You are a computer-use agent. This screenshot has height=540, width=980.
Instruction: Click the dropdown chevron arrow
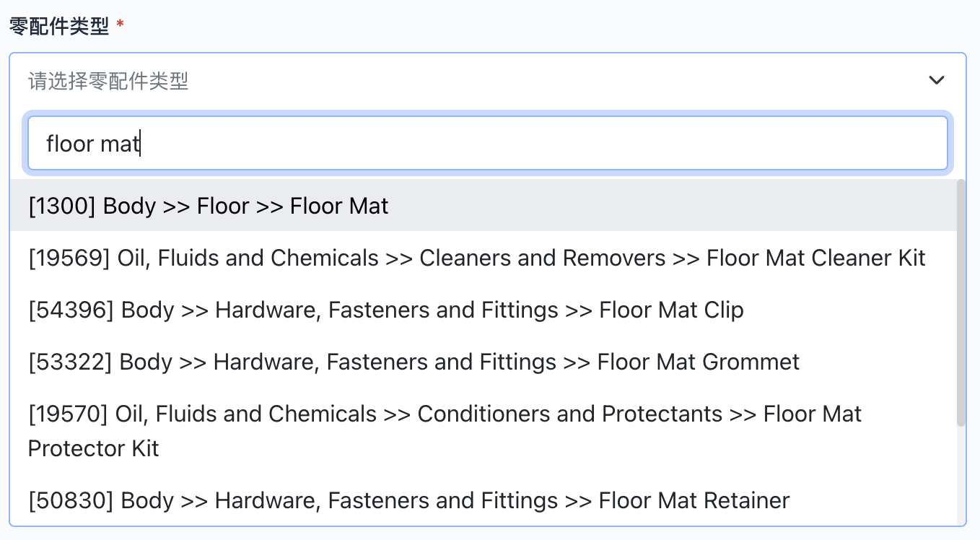936,80
